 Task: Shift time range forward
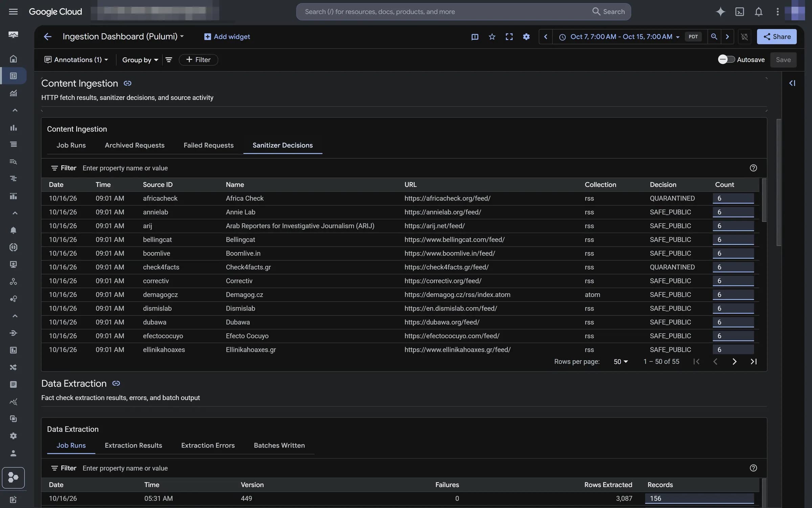727,37
